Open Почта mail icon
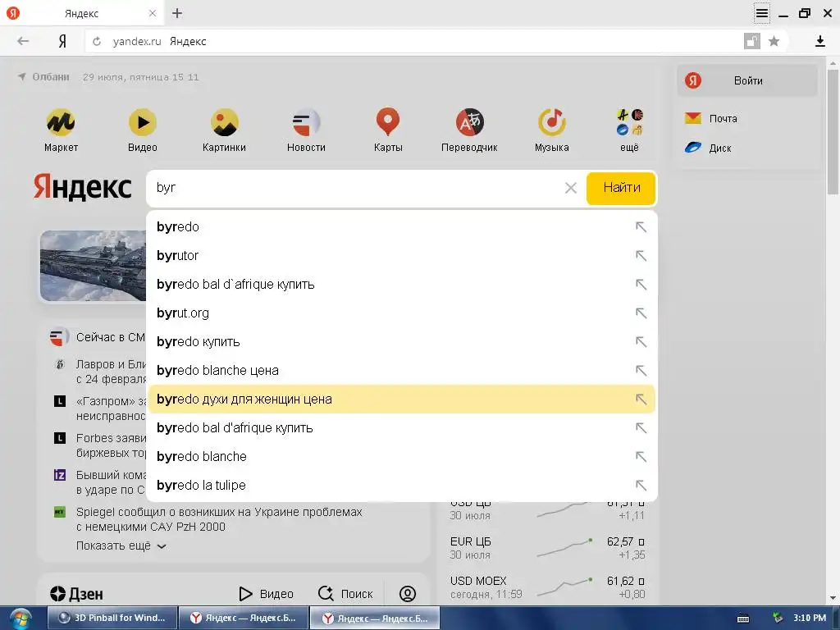This screenshot has width=840, height=630. 693,118
